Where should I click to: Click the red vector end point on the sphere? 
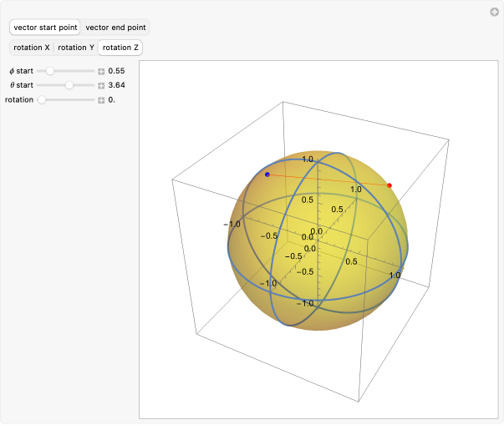(389, 185)
